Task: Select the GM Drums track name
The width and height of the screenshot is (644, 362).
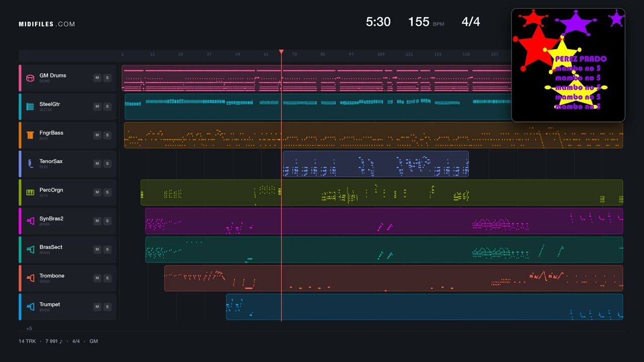Action: [53, 75]
